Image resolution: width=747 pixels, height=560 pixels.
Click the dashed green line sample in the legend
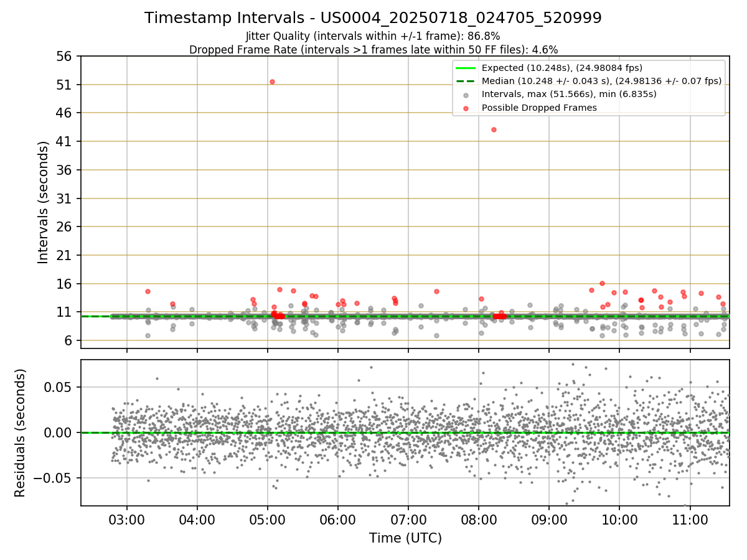466,81
